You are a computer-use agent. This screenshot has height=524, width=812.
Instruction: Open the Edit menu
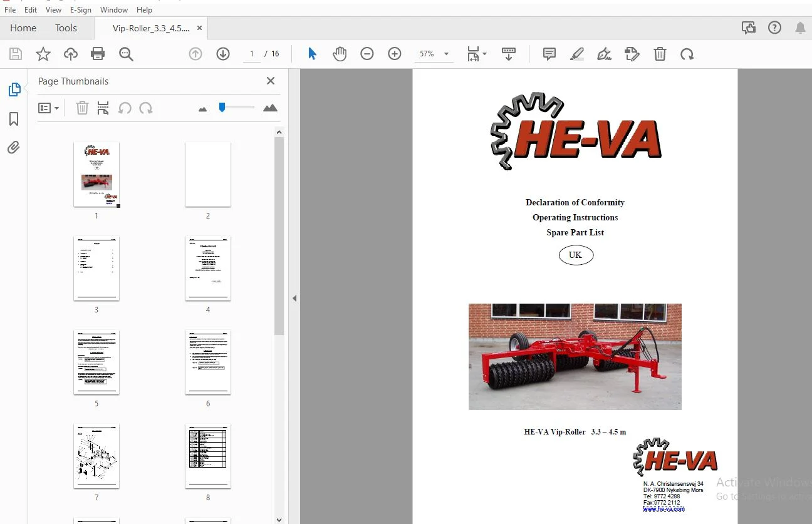(31, 10)
